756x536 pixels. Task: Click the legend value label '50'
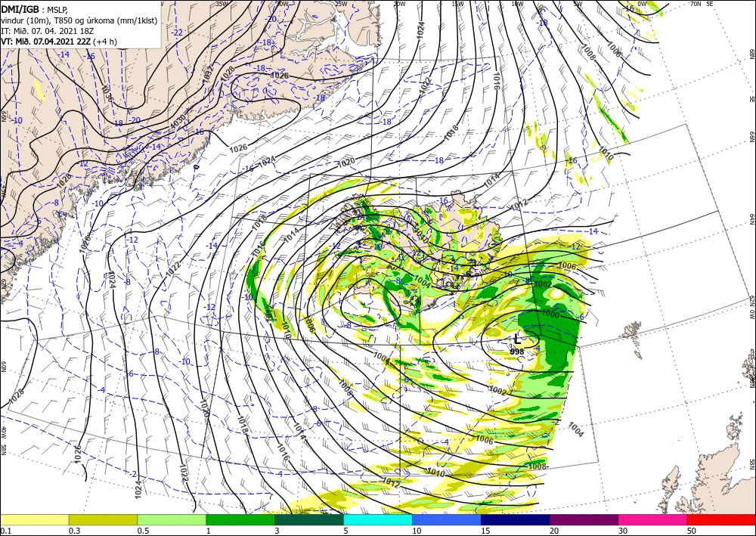pos(692,531)
